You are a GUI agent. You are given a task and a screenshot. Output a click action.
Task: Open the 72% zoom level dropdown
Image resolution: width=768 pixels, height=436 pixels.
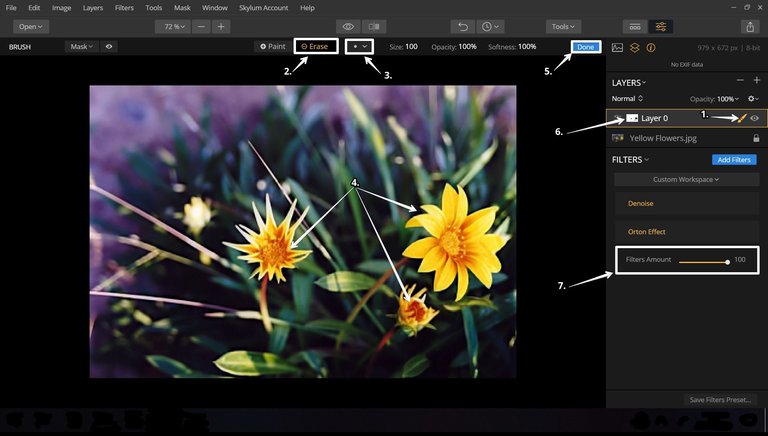[x=172, y=26]
